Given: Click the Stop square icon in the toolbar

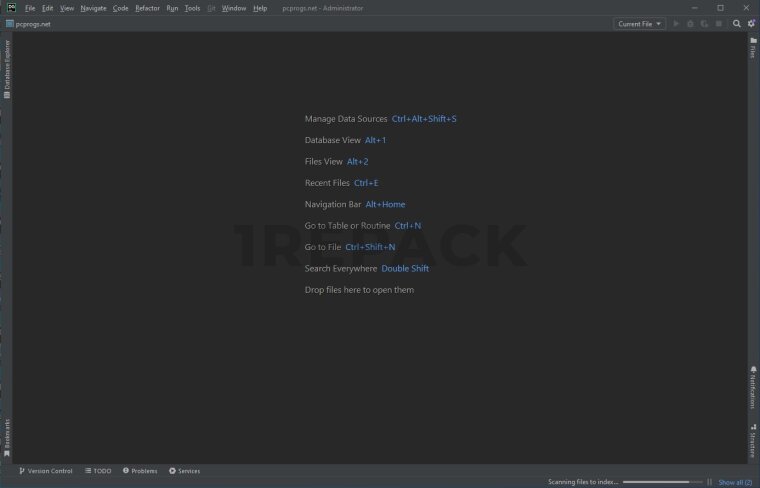Looking at the screenshot, I should tap(718, 24).
